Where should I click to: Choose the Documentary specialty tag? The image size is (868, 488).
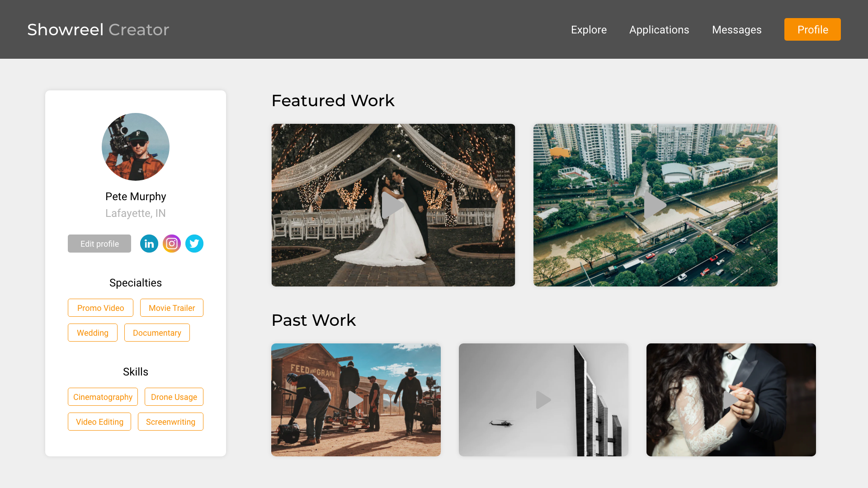[x=157, y=333]
